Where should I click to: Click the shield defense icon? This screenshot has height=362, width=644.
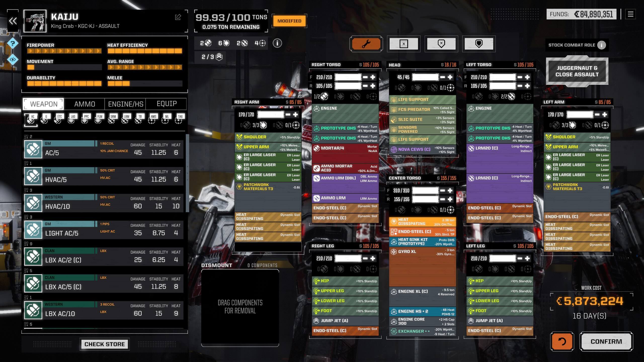pos(478,44)
